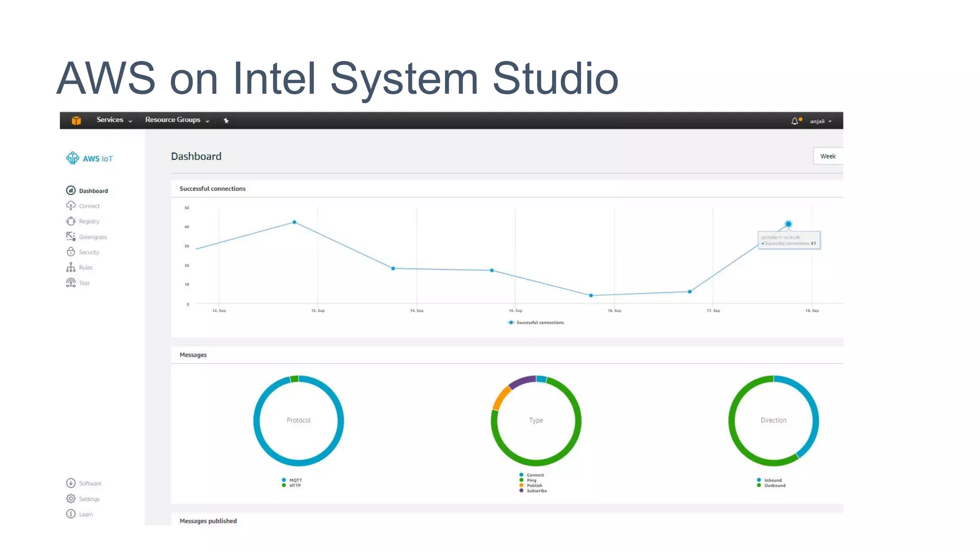
Task: Toggle HTTP in the Protocol legend
Action: tap(291, 485)
